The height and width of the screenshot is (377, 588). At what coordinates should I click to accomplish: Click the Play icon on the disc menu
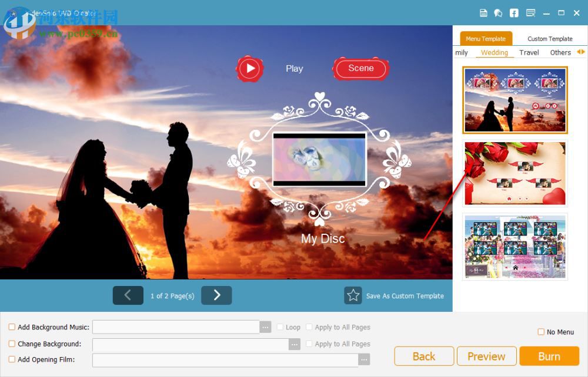coord(249,68)
